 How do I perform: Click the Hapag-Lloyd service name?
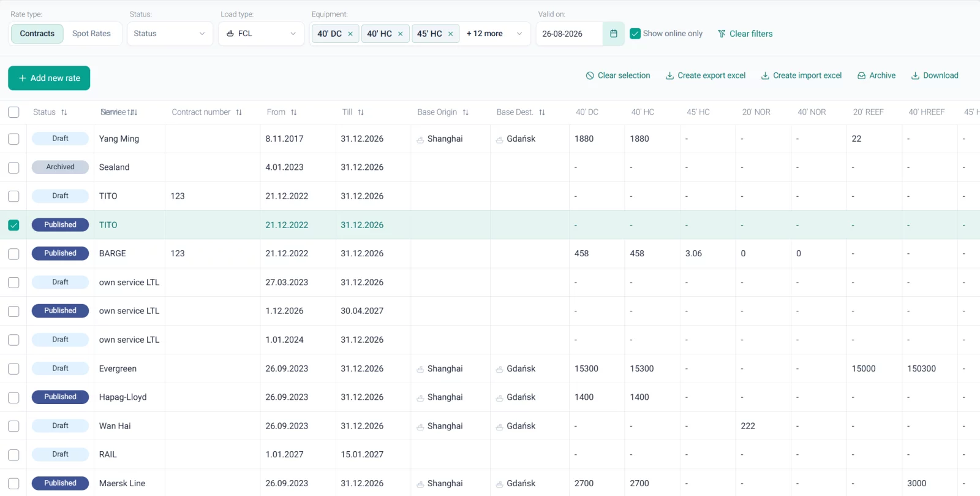[123, 397]
